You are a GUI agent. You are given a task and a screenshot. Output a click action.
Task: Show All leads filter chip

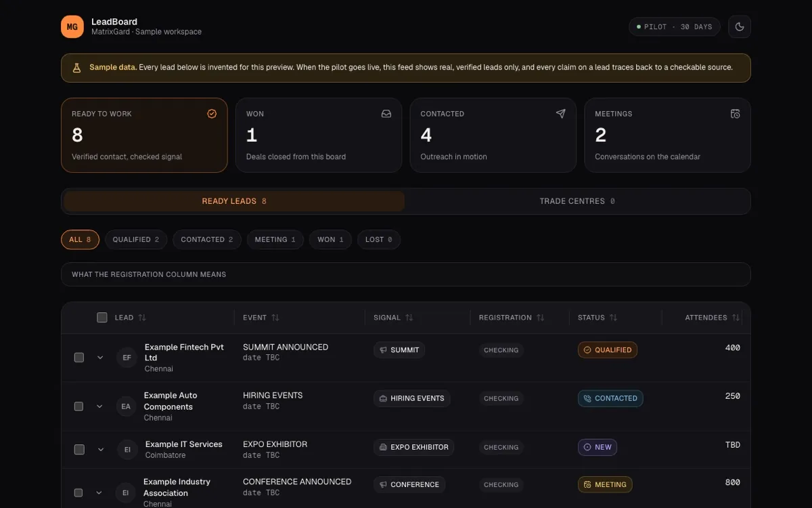click(x=80, y=240)
